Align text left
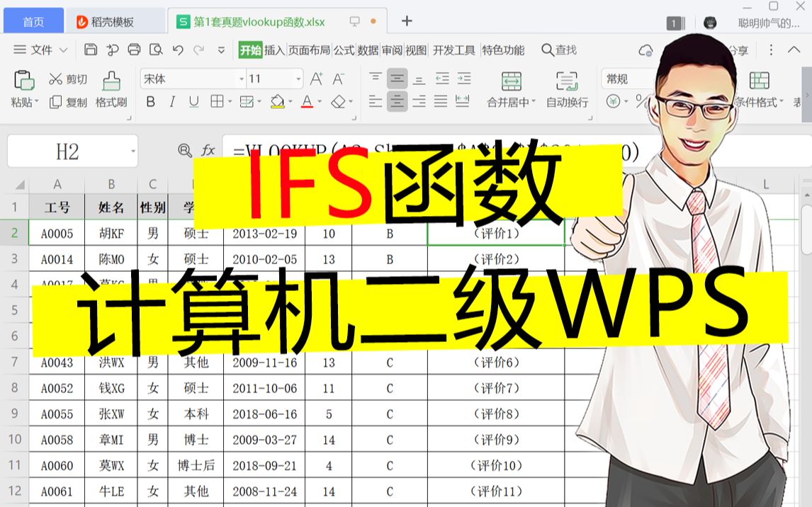 [x=376, y=101]
